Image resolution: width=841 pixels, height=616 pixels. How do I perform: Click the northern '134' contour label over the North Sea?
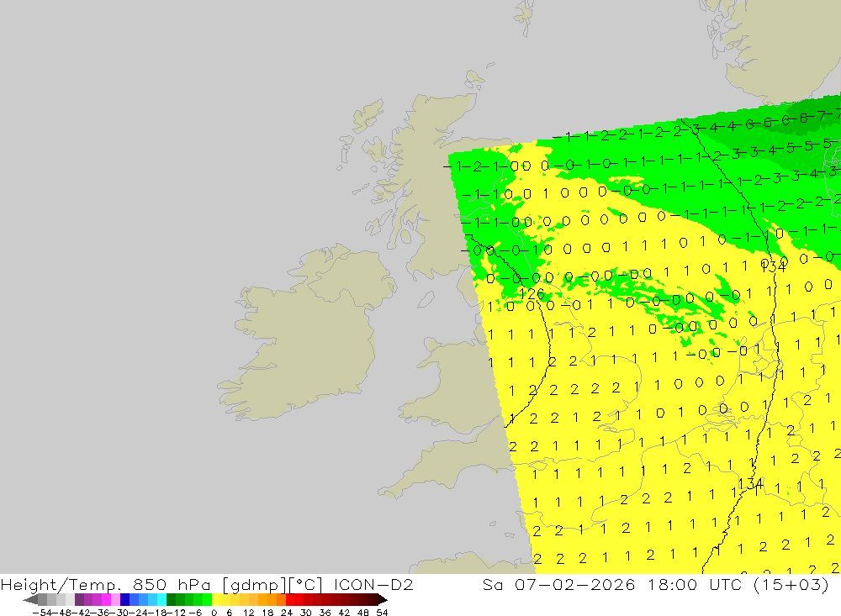(x=774, y=266)
